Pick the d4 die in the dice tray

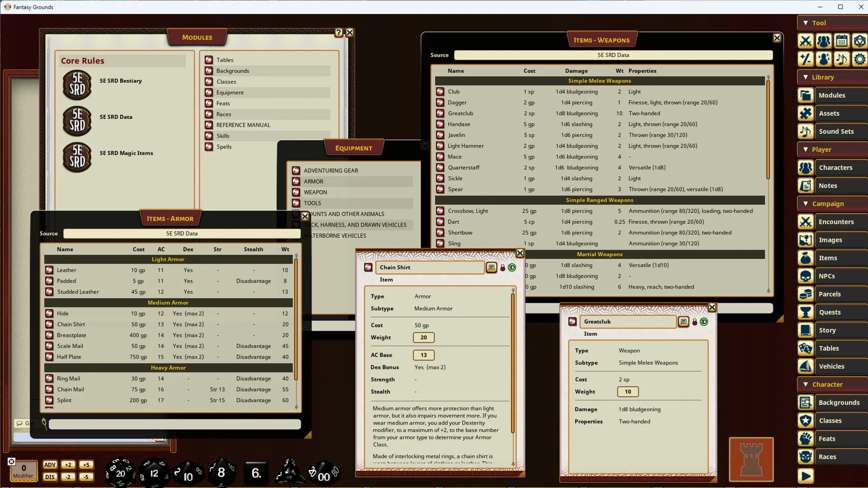[x=289, y=472]
